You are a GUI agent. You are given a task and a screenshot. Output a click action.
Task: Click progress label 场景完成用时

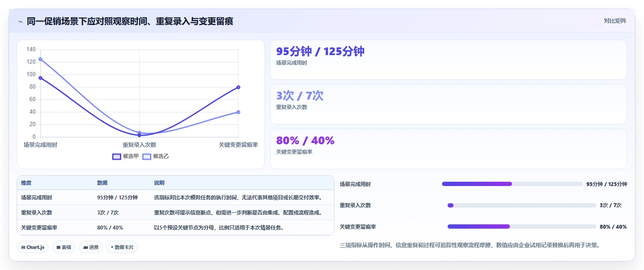355,184
